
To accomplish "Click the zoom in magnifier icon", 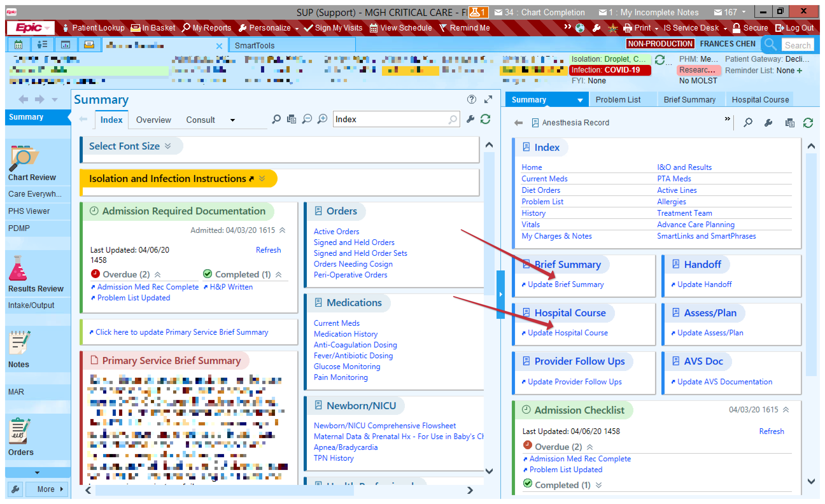I will [322, 119].
